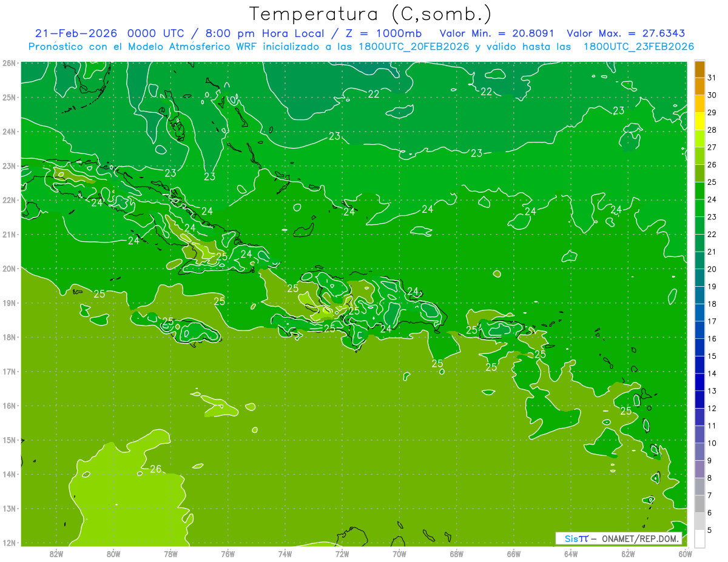Click the ONAMET/REP.DOM. credit label
The image size is (728, 562).
point(641,538)
